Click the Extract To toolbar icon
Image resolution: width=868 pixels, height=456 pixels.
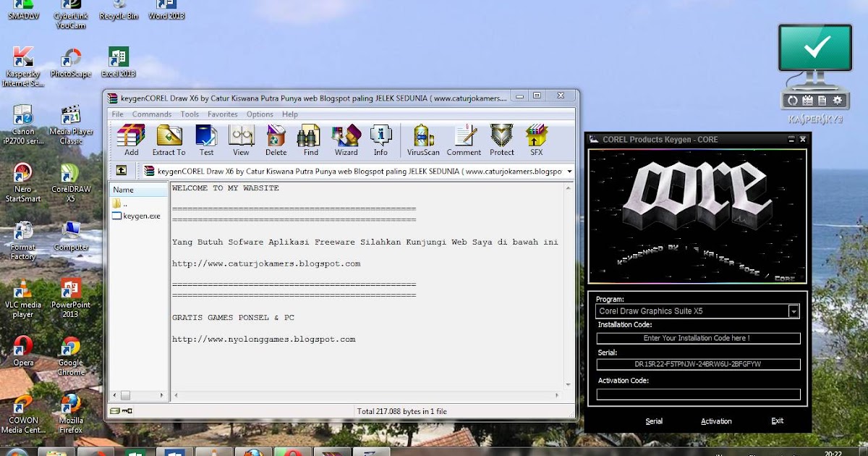(x=169, y=140)
